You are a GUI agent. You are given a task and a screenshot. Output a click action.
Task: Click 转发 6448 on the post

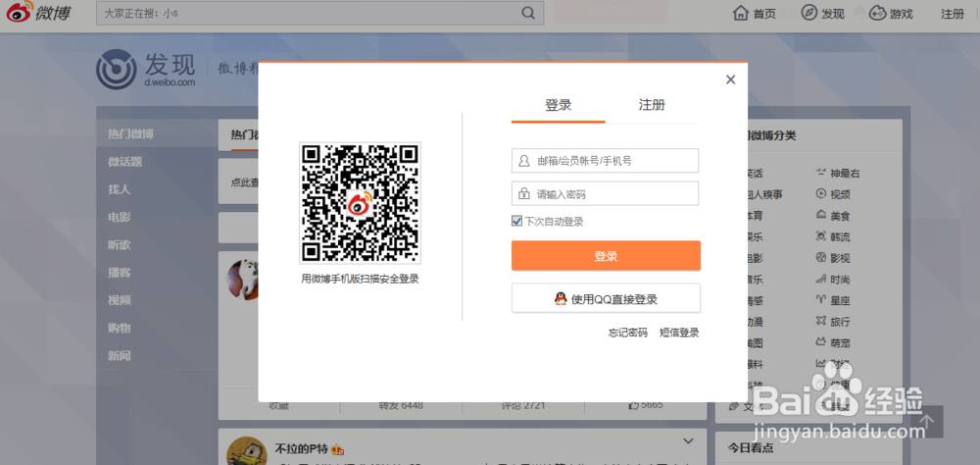[x=401, y=405]
